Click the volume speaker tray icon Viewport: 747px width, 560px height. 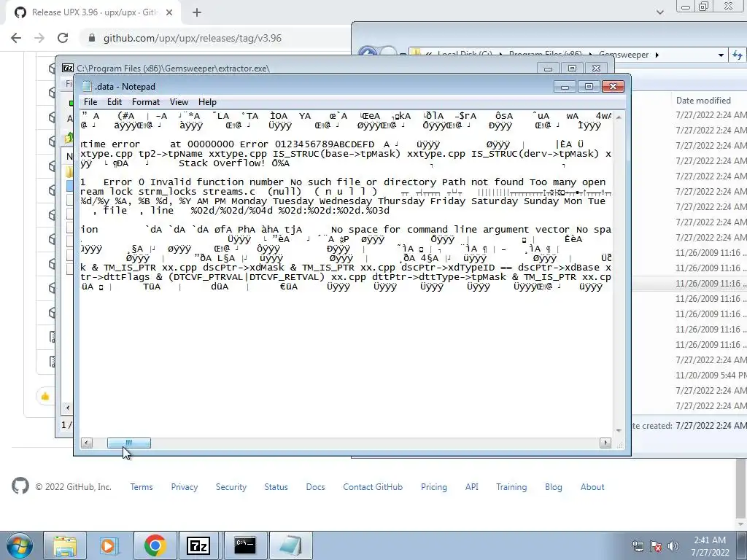pyautogui.click(x=673, y=545)
